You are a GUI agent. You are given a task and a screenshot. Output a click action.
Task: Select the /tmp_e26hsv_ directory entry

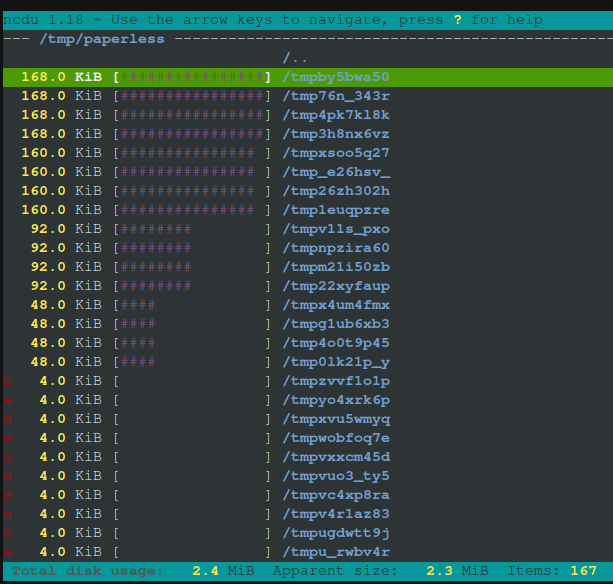click(x=336, y=172)
